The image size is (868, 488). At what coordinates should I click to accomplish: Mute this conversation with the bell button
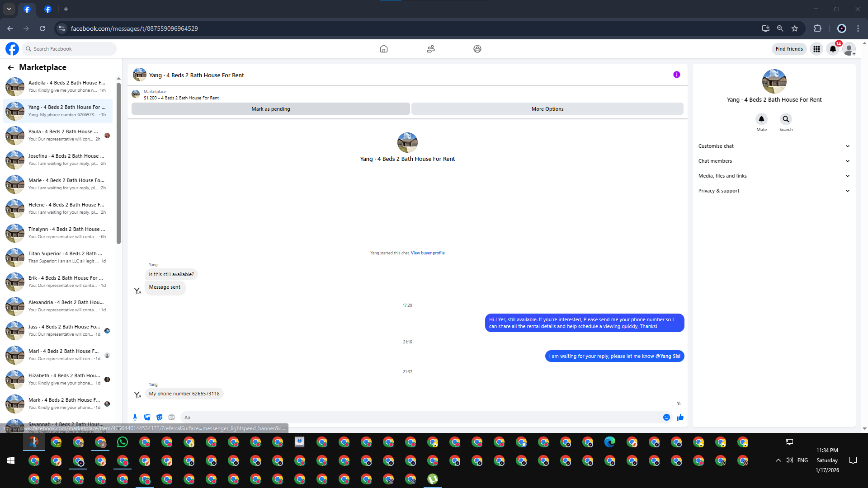pos(761,119)
